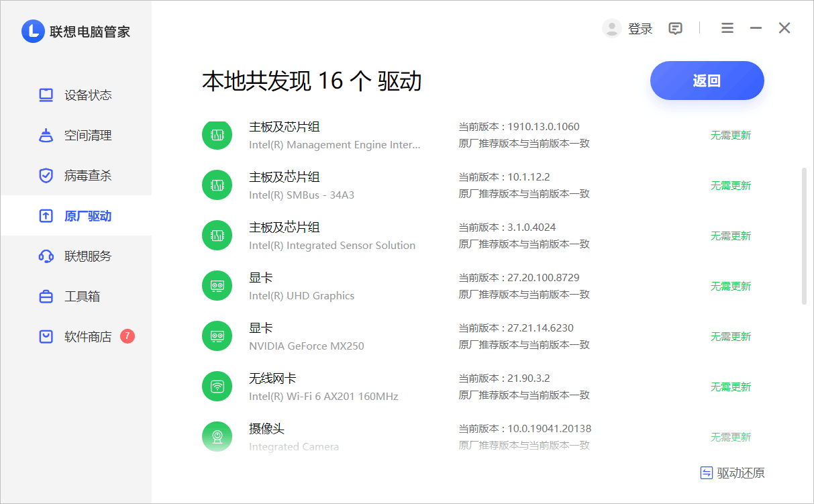This screenshot has height=504, width=814.
Task: Open the hamburger main menu
Action: (727, 28)
